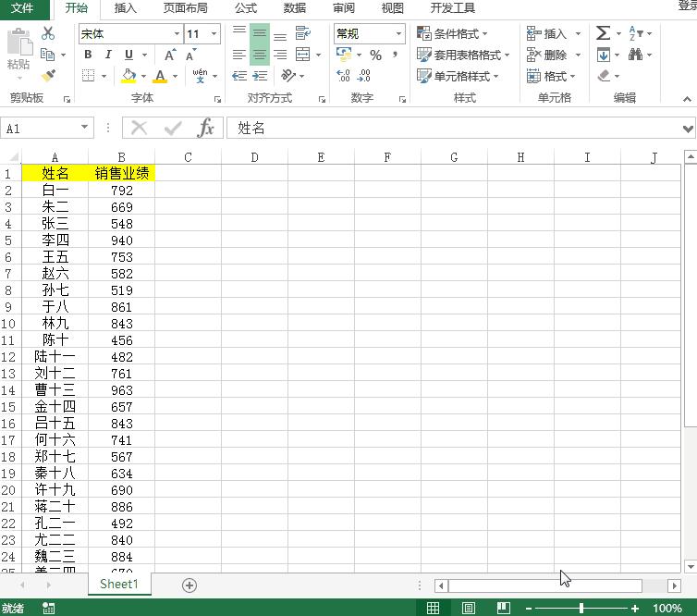Click the AutoSum sigma icon
Screen dimensions: 697x616
(604, 33)
